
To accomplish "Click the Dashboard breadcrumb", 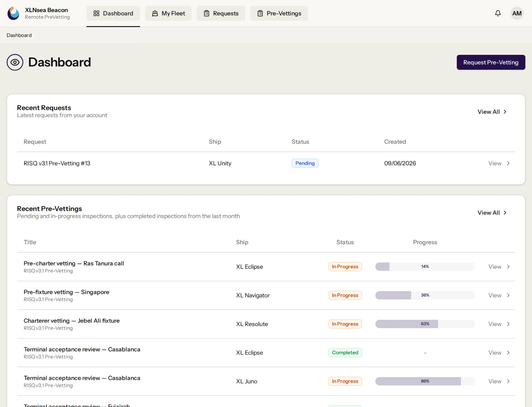I will [x=19, y=35].
